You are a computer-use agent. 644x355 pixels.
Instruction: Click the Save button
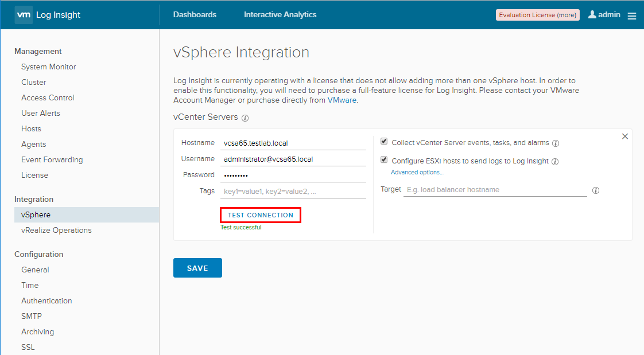coord(197,268)
